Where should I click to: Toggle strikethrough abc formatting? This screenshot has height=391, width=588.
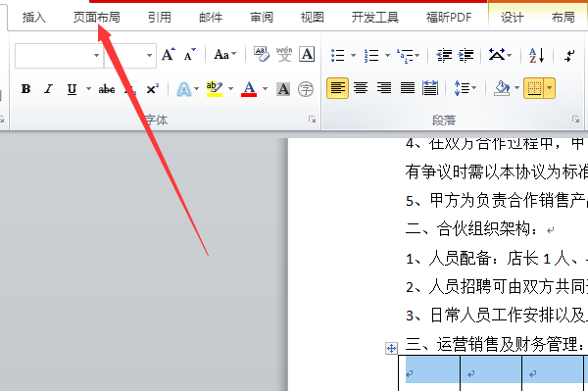[x=107, y=89]
